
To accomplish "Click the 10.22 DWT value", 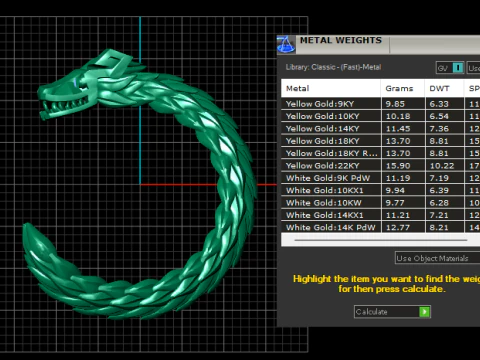I will (442, 166).
